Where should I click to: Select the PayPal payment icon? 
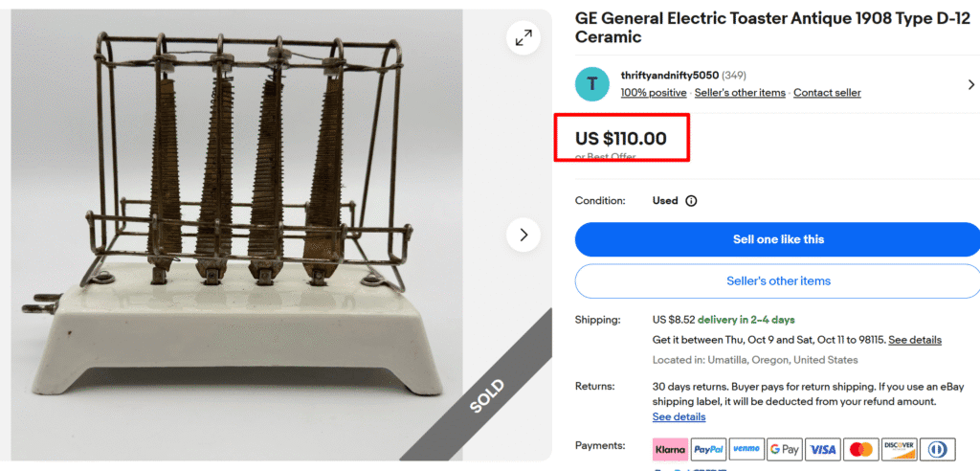(708, 449)
